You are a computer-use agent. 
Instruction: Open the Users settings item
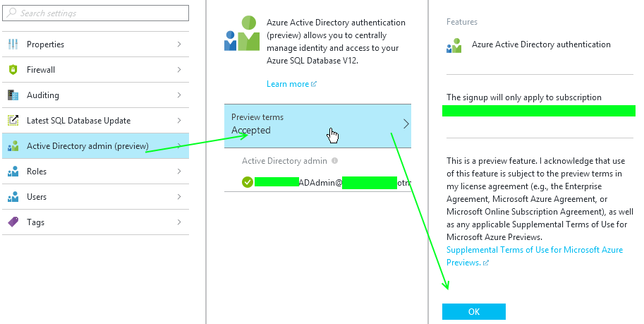(95, 197)
